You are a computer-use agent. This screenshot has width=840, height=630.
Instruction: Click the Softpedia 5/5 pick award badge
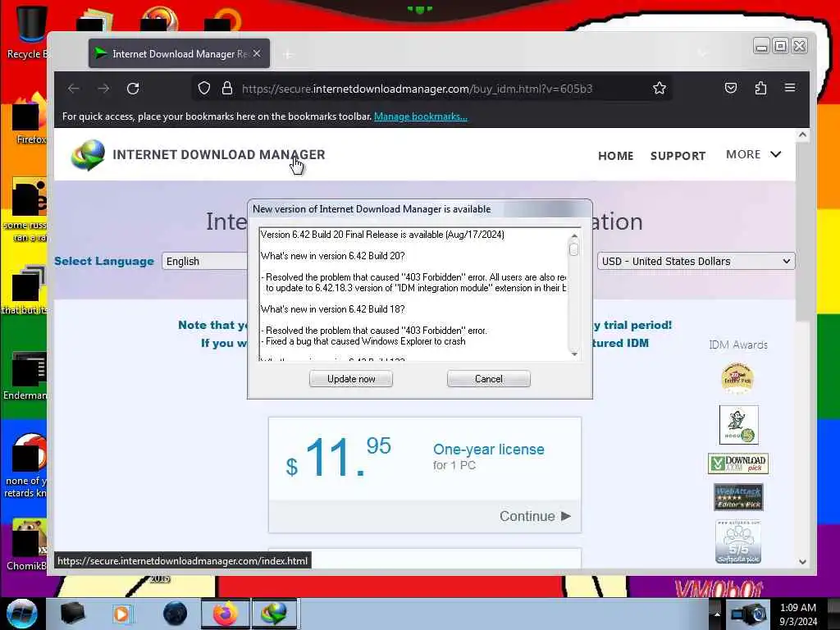pyautogui.click(x=738, y=541)
